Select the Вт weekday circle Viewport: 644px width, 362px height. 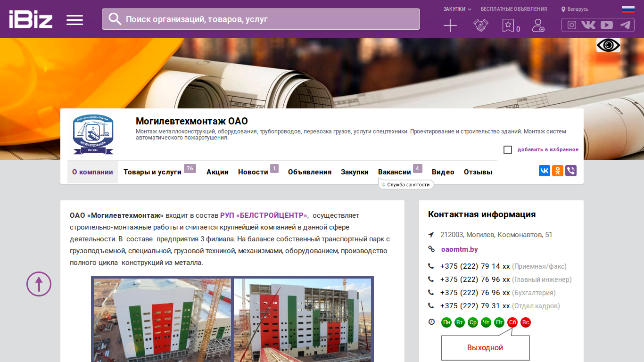(x=460, y=322)
